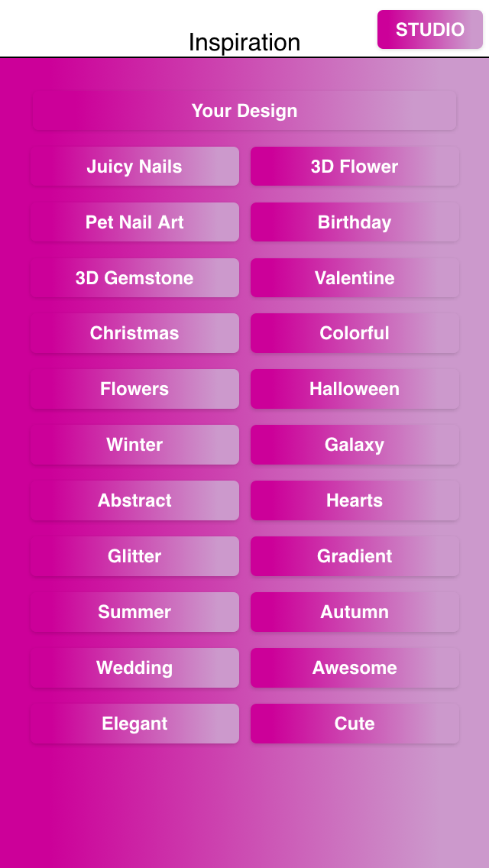Select the Gradient category
The height and width of the screenshot is (868, 489).
[x=355, y=556]
